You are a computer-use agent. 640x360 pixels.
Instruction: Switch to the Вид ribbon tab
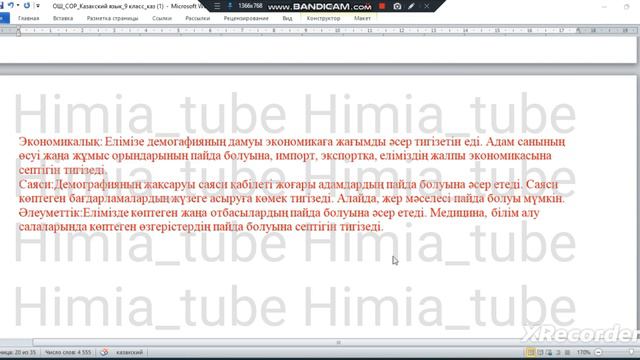tap(287, 18)
